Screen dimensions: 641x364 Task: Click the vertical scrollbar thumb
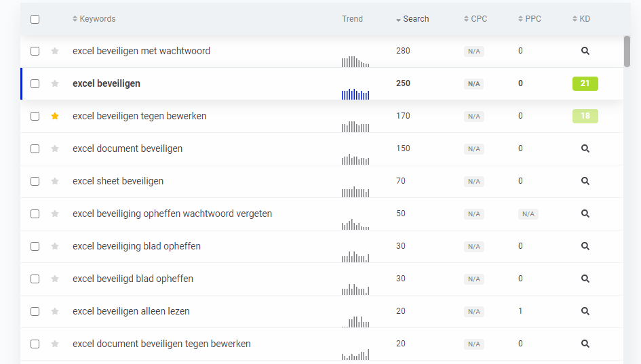pos(627,52)
